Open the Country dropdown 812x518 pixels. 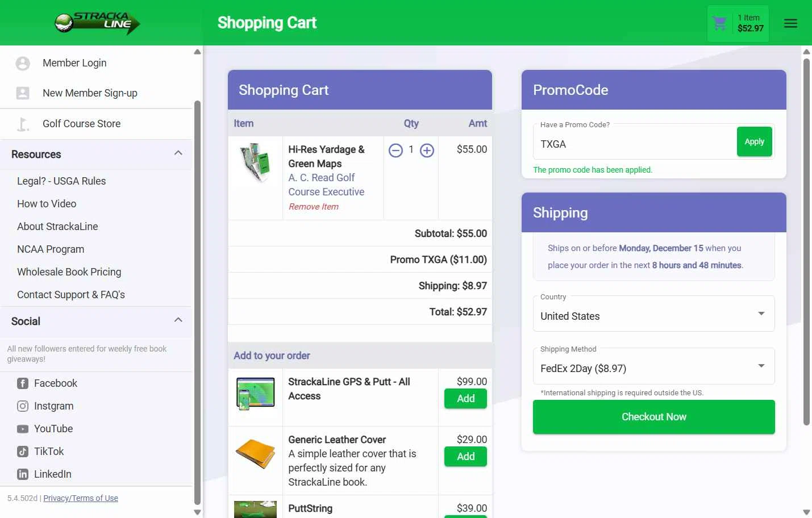click(x=653, y=314)
